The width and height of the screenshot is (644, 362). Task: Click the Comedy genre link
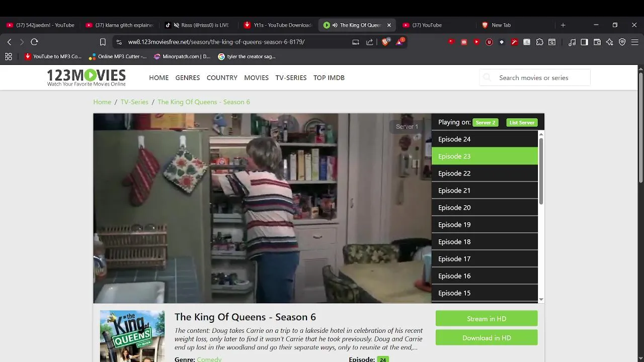tap(209, 359)
